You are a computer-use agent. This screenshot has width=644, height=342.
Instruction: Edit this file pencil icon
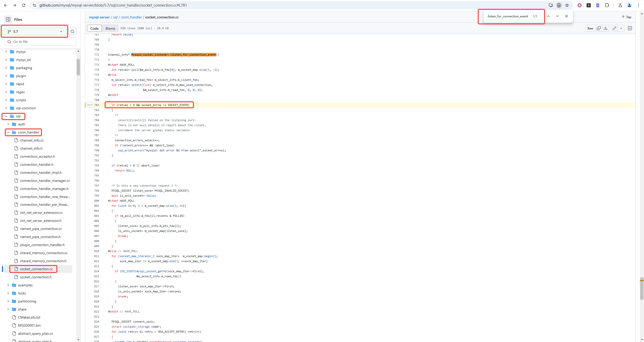pos(614,28)
